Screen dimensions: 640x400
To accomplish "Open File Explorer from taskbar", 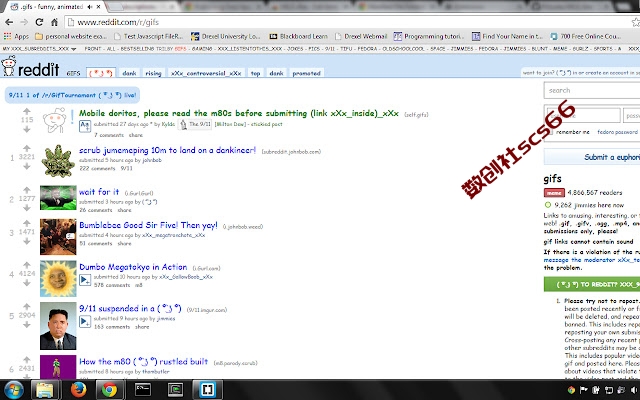I will point(45,390).
